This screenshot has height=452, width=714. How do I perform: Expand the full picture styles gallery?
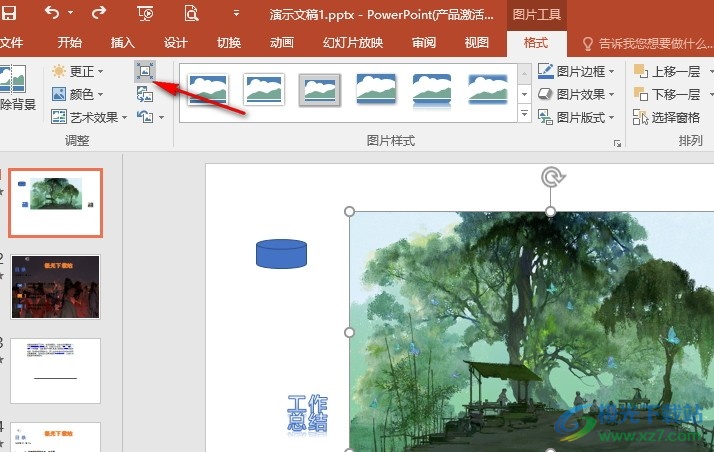pyautogui.click(x=524, y=113)
